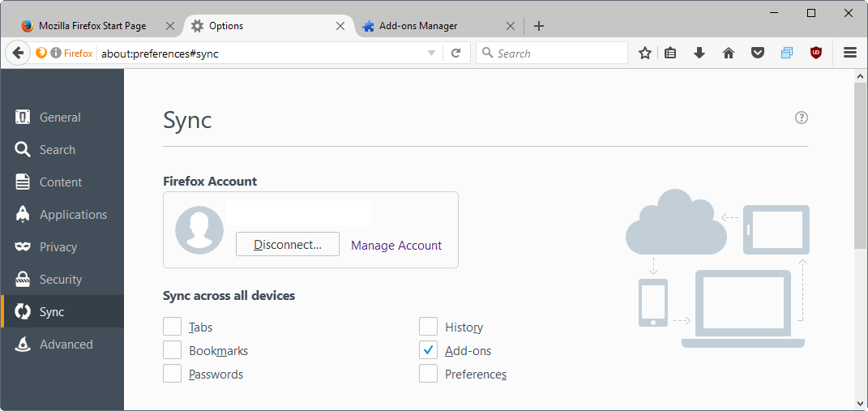Click the about:preferences#sync address field
This screenshot has width=868, height=411.
(260, 54)
